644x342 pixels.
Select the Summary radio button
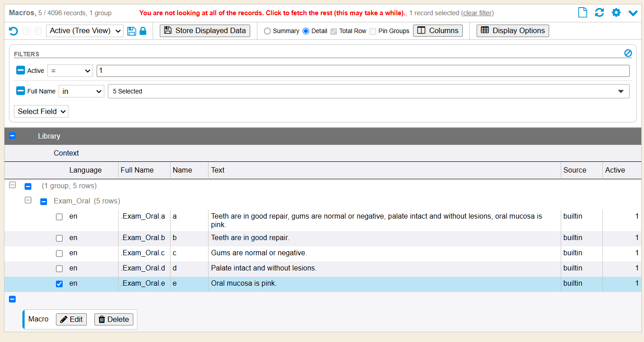coord(267,31)
